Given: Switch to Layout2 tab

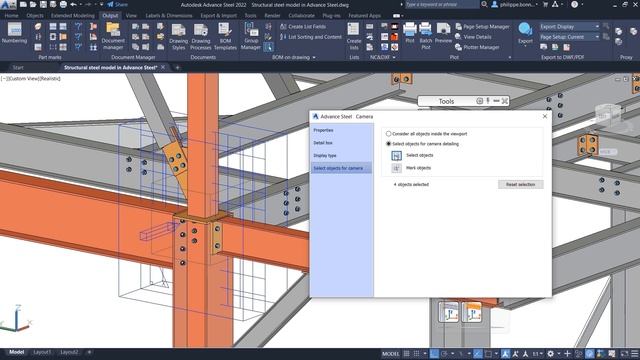Looking at the screenshot, I should pos(69,352).
